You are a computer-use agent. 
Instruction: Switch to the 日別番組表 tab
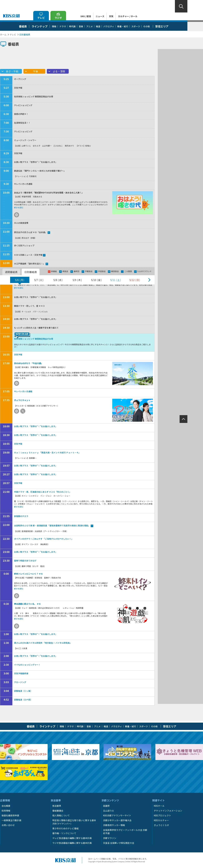[x=31, y=272]
